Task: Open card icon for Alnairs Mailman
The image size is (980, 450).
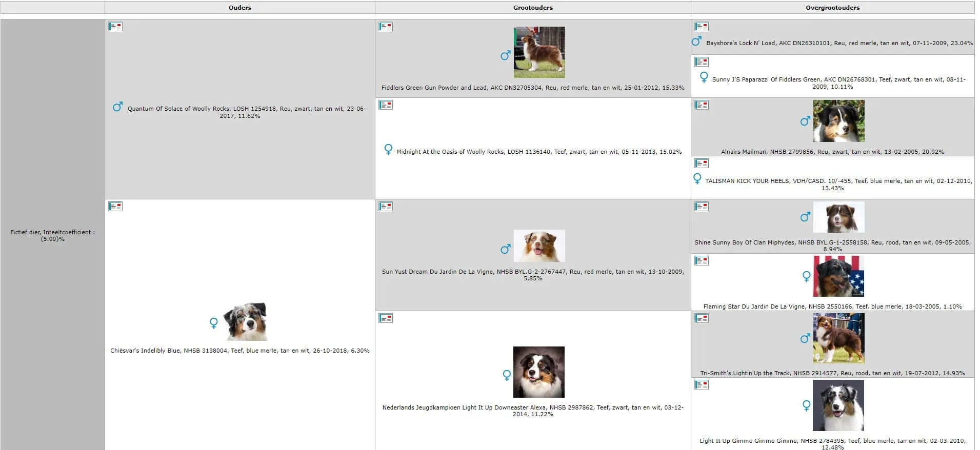Action: (702, 105)
